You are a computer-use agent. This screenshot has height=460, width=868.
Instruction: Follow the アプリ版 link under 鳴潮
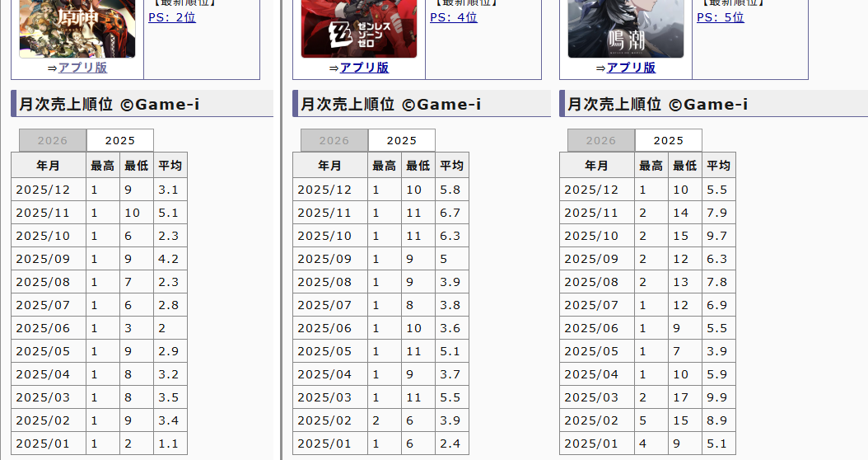pos(631,68)
